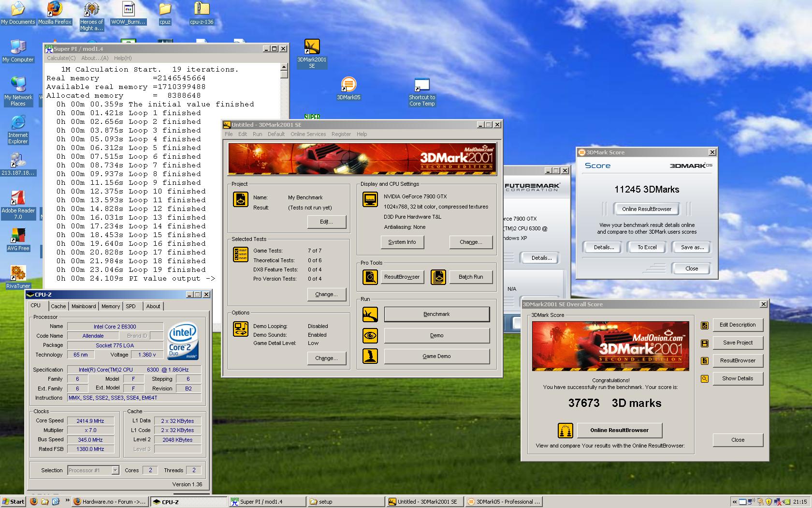Click the Firefox quick launch icon on taskbar

tap(33, 502)
